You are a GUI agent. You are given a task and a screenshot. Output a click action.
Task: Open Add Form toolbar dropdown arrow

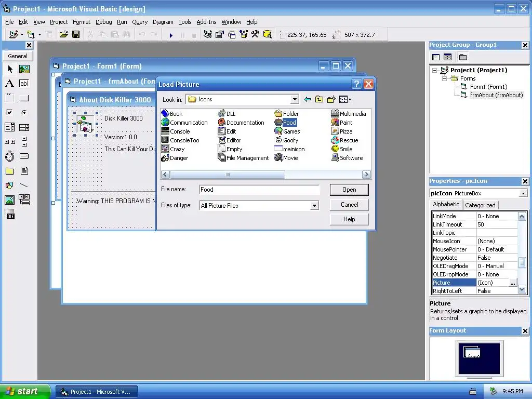coord(39,35)
